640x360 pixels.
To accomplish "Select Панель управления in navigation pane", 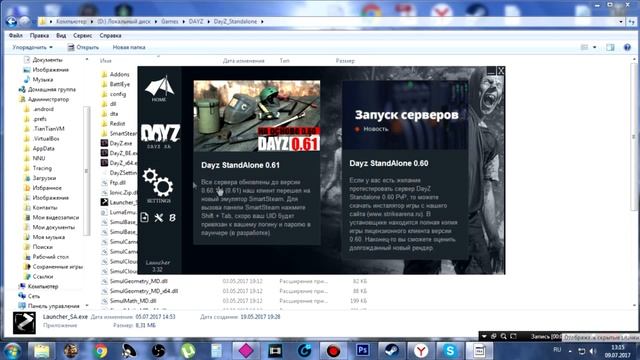I will click(x=49, y=306).
